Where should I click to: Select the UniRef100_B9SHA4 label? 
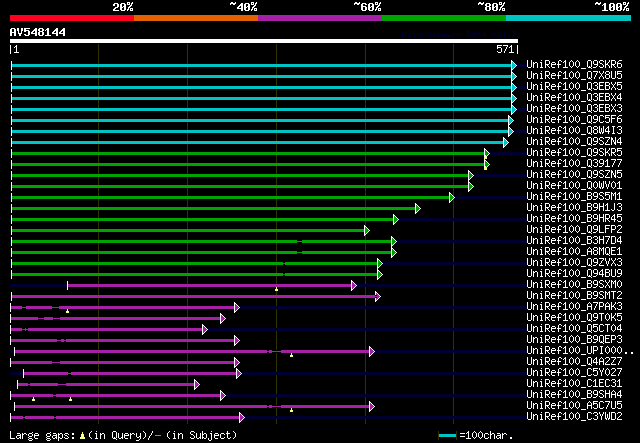coord(574,395)
